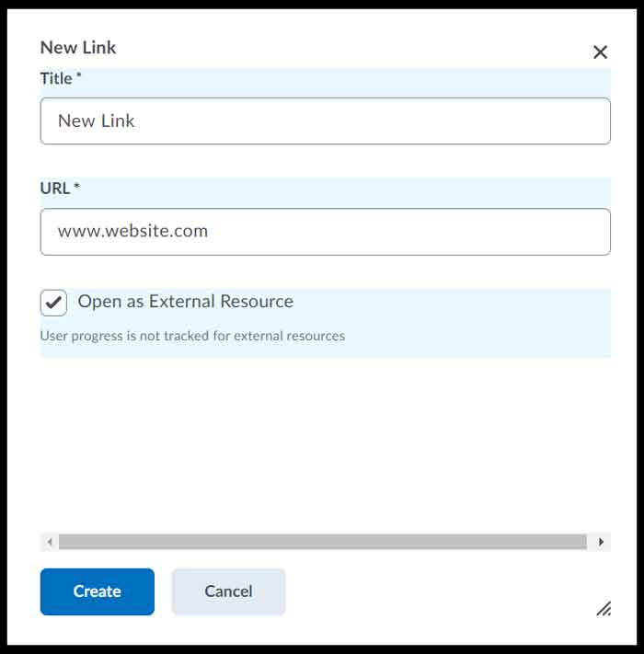Click the "Open as External Resource" label text
The image size is (644, 654).
pos(185,302)
